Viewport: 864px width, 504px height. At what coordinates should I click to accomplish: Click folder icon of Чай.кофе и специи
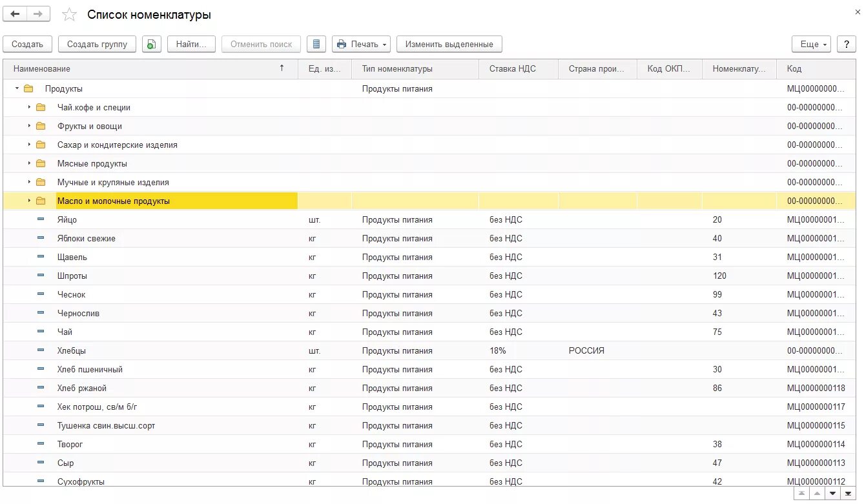coord(41,107)
